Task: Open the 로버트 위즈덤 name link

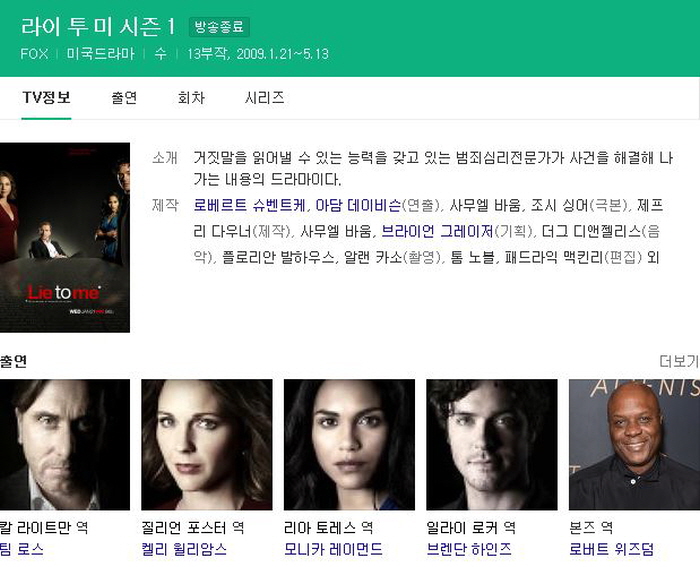Action: 612,549
